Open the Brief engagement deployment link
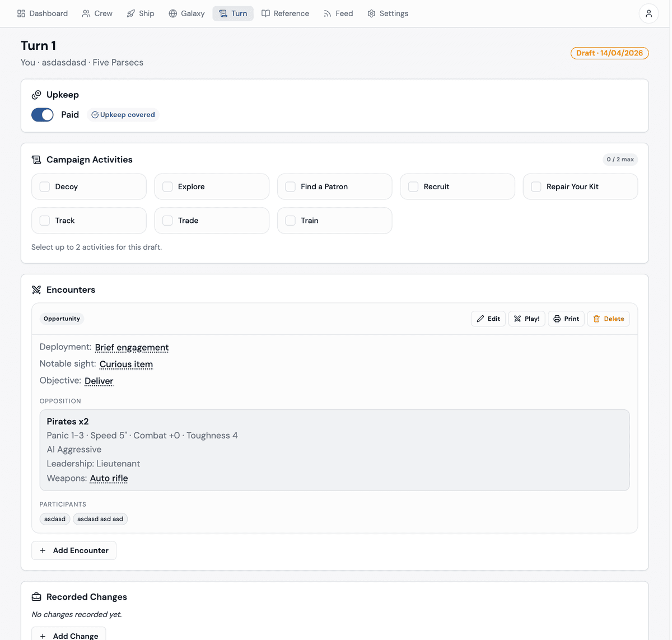This screenshot has height=640, width=672. [132, 347]
